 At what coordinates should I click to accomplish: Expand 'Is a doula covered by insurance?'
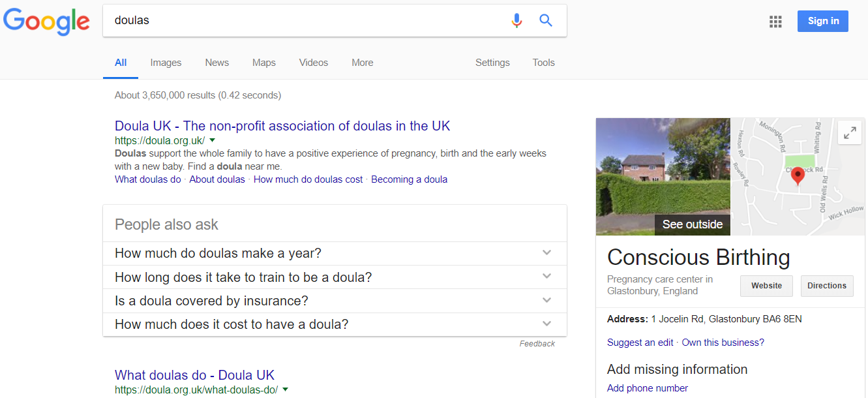(x=546, y=301)
